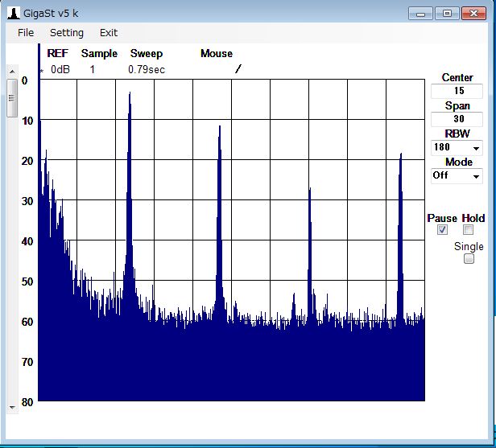Maximize the GigaSt window
Screen dimensions: 496x448
(447, 14)
